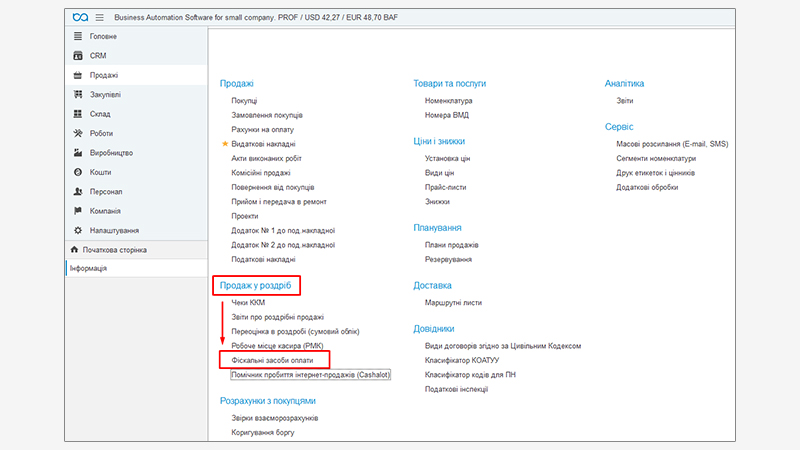Click the application logo icon in title bar
800x450 pixels.
pyautogui.click(x=80, y=17)
